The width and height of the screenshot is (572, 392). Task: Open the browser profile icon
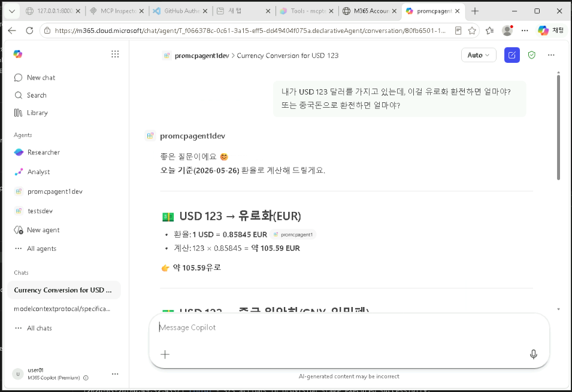(507, 31)
